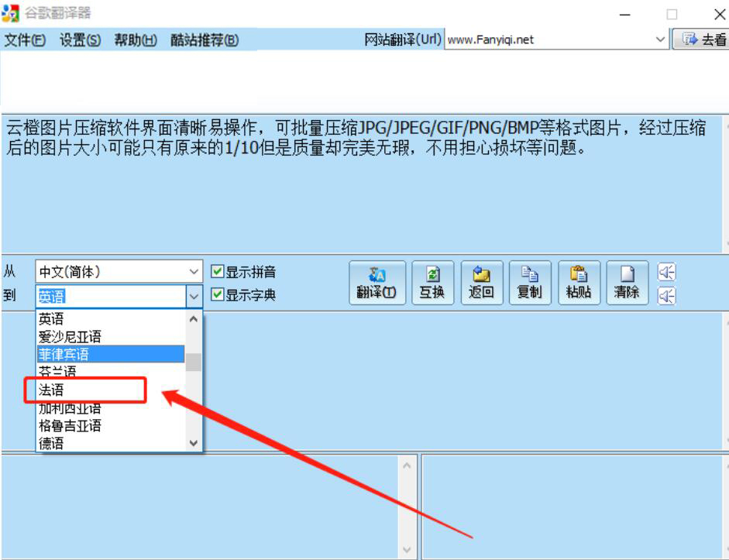
Task: Select 德语 in the language list
Action: (x=111, y=442)
